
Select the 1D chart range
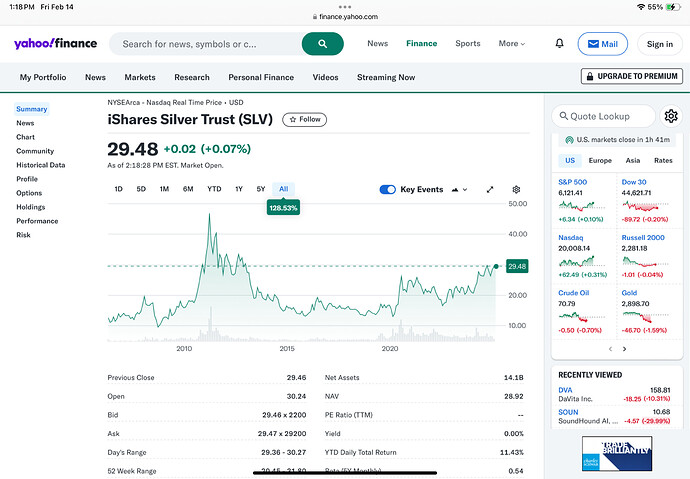pyautogui.click(x=118, y=189)
